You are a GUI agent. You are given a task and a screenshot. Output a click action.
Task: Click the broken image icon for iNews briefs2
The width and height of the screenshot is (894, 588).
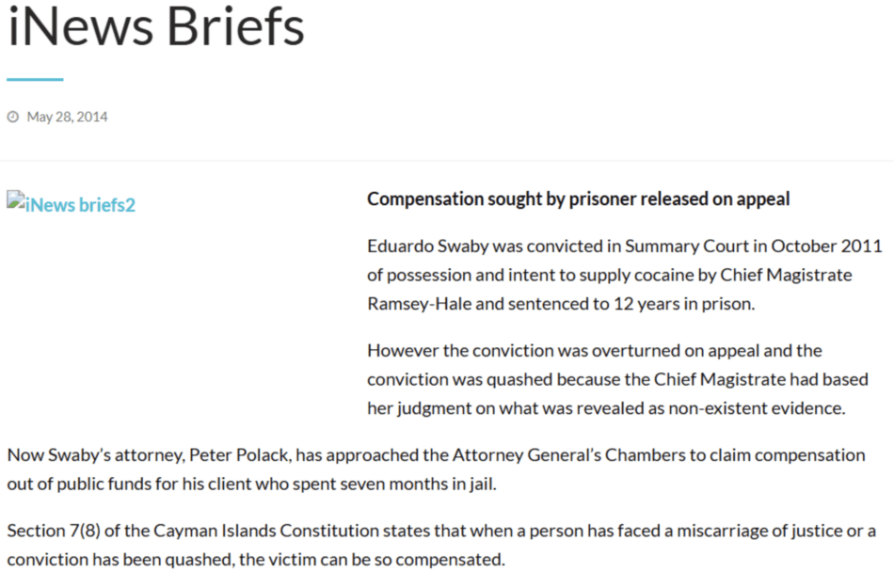point(15,199)
